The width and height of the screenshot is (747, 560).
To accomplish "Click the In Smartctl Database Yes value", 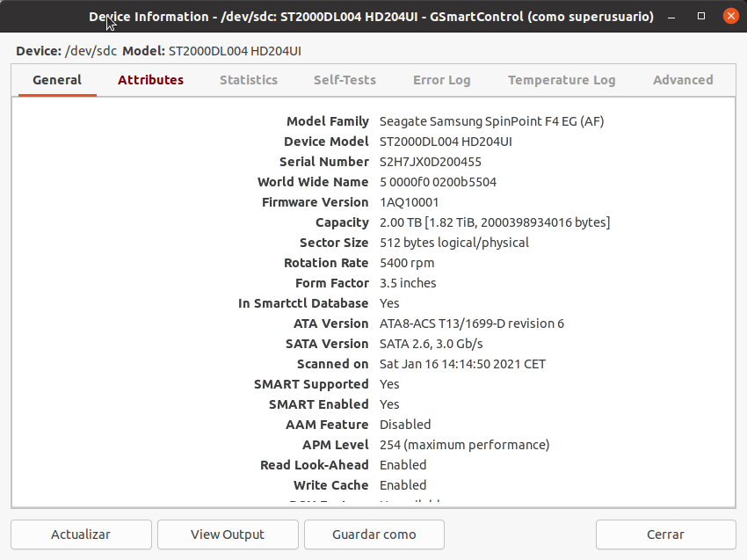I will click(389, 303).
